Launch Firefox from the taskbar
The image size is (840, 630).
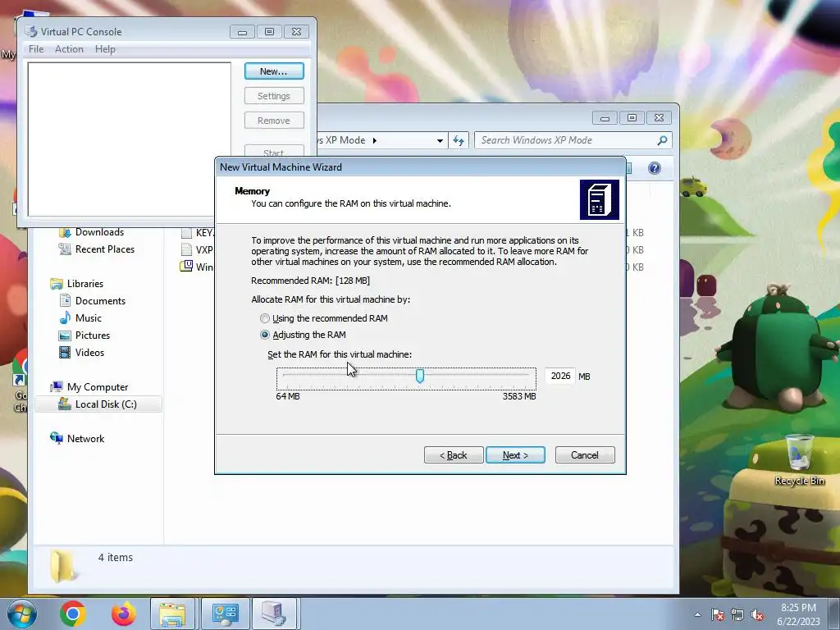pyautogui.click(x=124, y=614)
